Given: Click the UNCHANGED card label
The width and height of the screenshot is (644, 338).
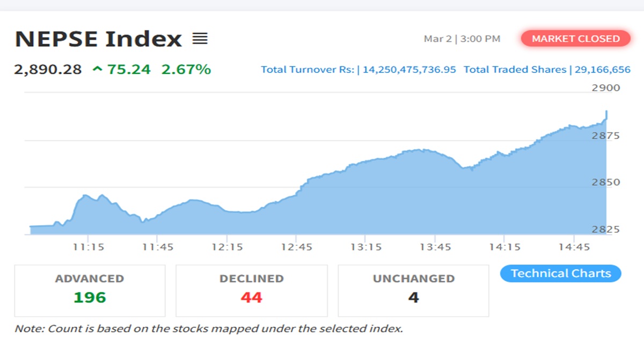Looking at the screenshot, I should [413, 279].
